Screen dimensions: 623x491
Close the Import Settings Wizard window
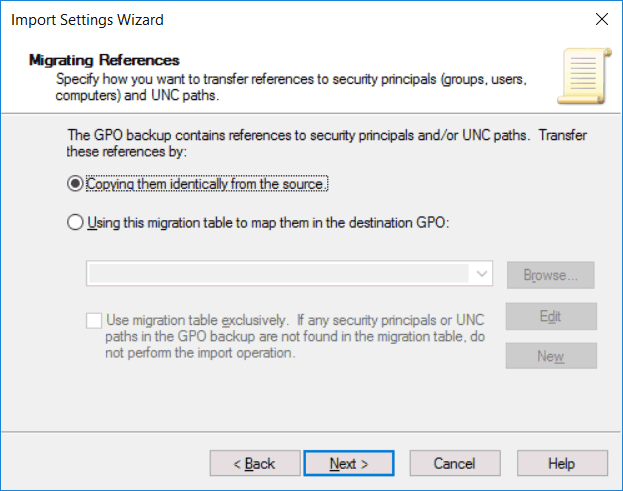point(602,19)
